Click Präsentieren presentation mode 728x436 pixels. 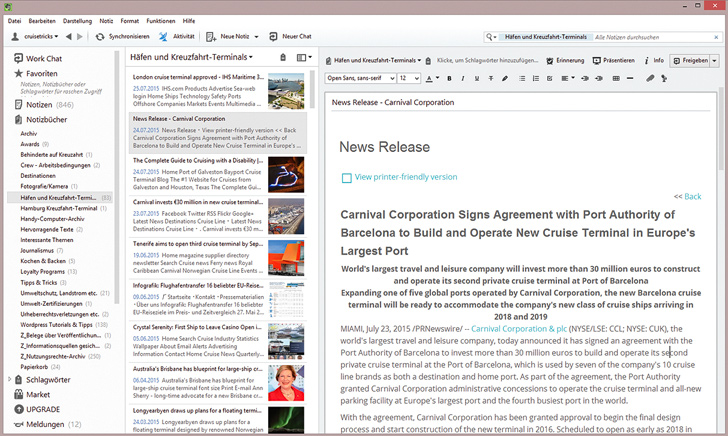(614, 60)
